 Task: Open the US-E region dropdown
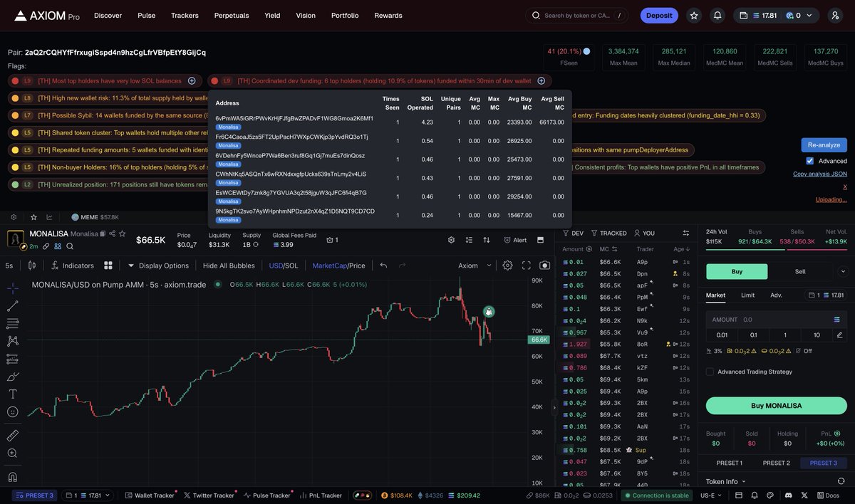[x=711, y=495]
